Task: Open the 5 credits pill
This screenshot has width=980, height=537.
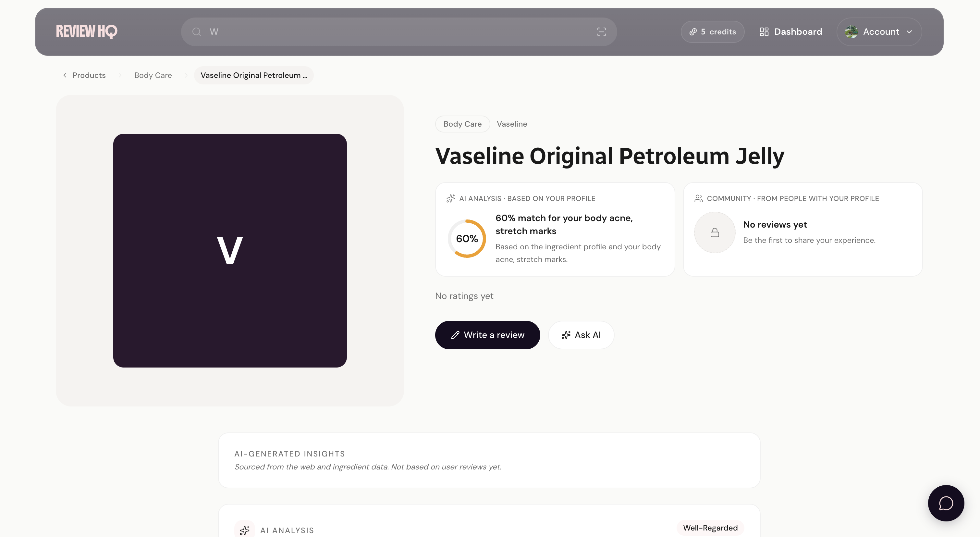Action: click(x=713, y=32)
